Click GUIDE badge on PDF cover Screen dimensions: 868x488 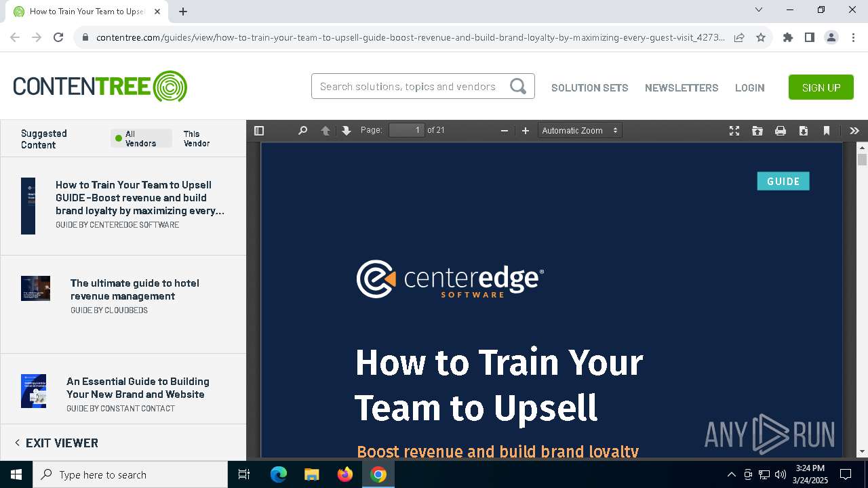[783, 181]
